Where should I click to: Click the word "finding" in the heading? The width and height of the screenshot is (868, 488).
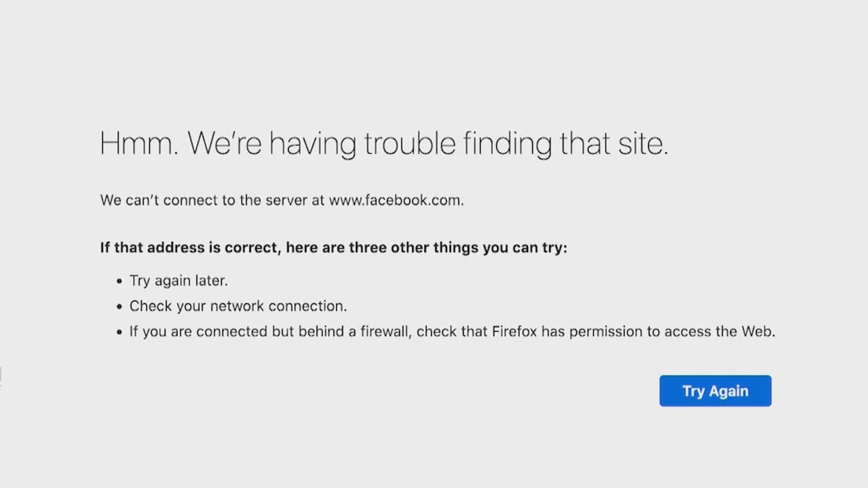pyautogui.click(x=507, y=144)
